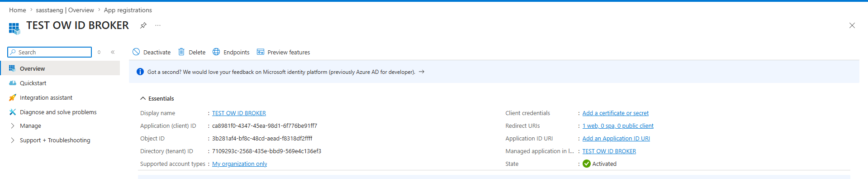The height and width of the screenshot is (179, 868).
Task: Pin the TEST OW ID BROKER blade
Action: point(143,25)
